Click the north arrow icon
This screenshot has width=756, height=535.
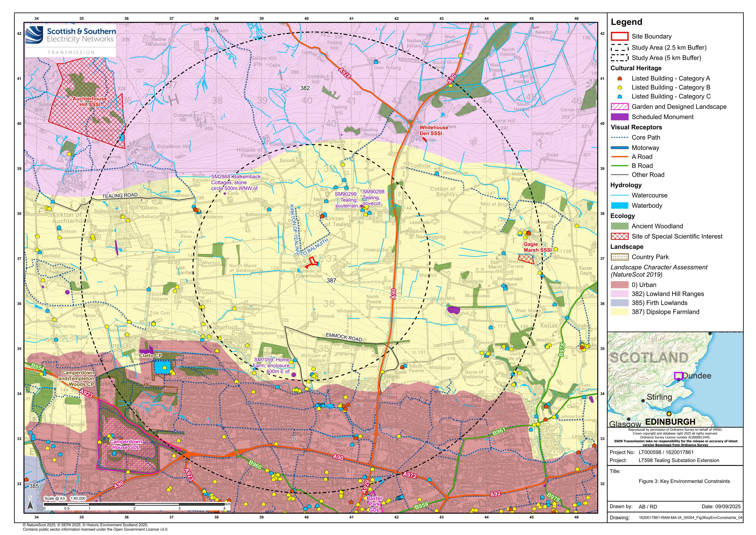coord(30,504)
